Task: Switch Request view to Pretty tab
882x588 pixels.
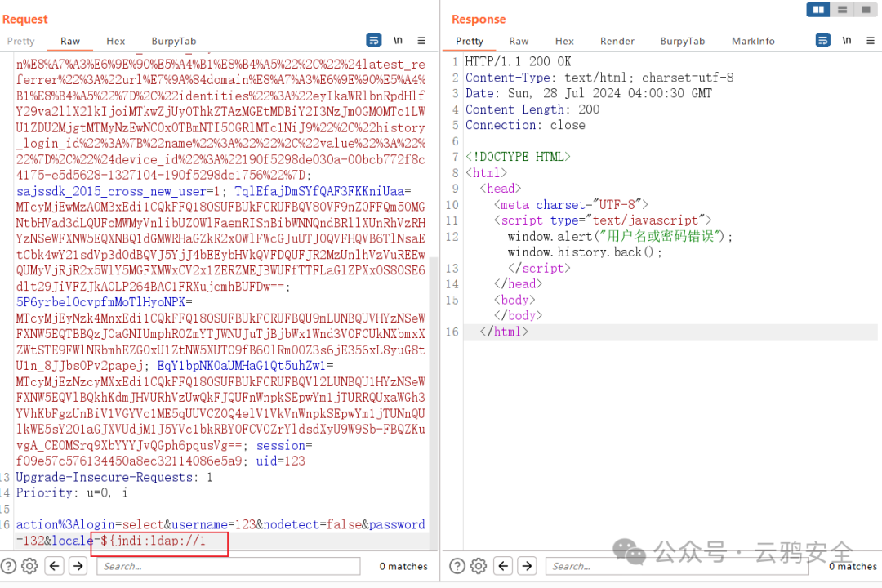Action: click(20, 41)
